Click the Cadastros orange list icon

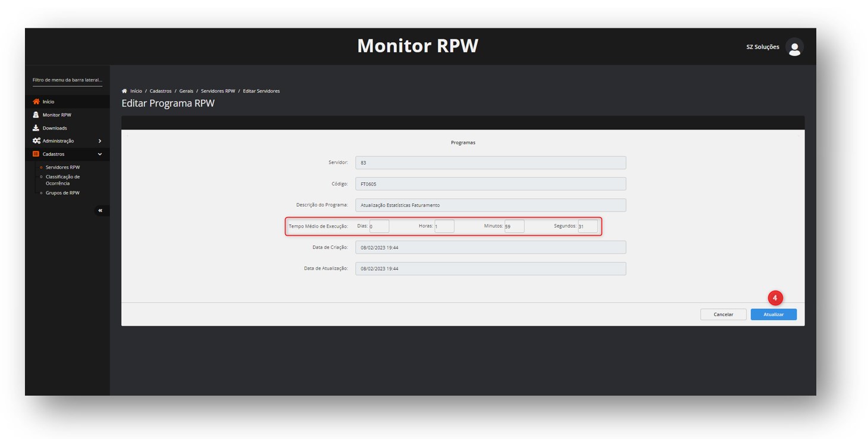pyautogui.click(x=36, y=154)
